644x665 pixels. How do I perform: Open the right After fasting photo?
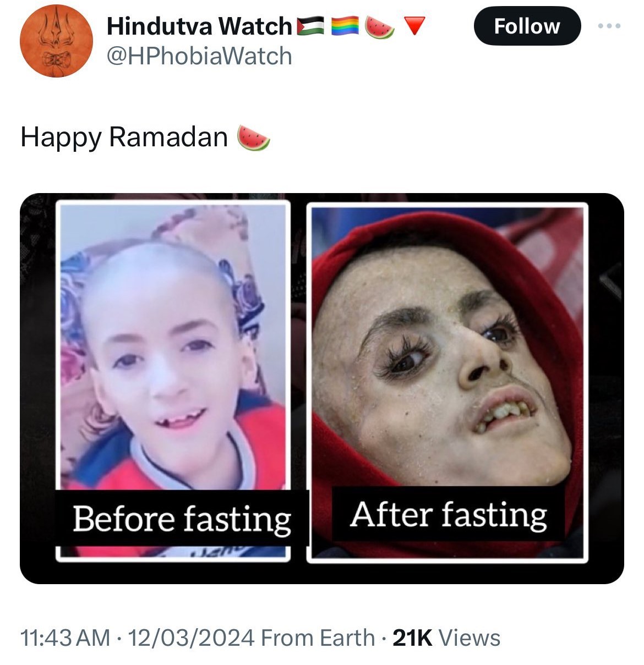click(447, 341)
